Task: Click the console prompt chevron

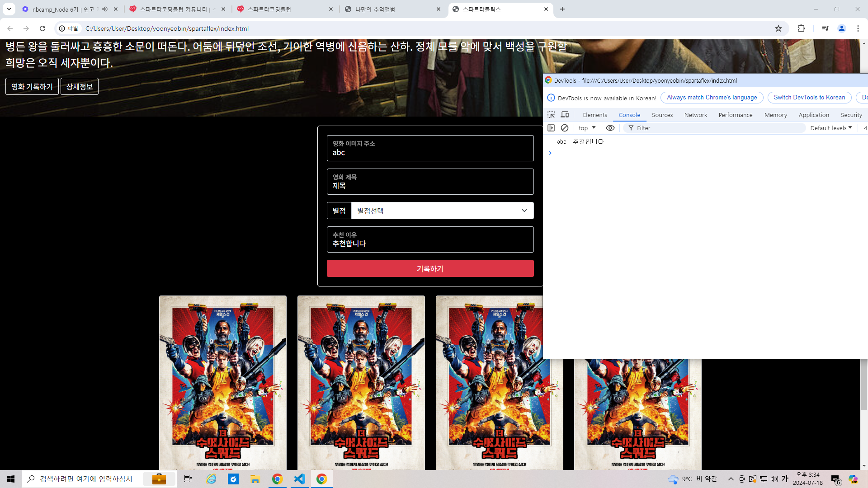Action: (550, 153)
